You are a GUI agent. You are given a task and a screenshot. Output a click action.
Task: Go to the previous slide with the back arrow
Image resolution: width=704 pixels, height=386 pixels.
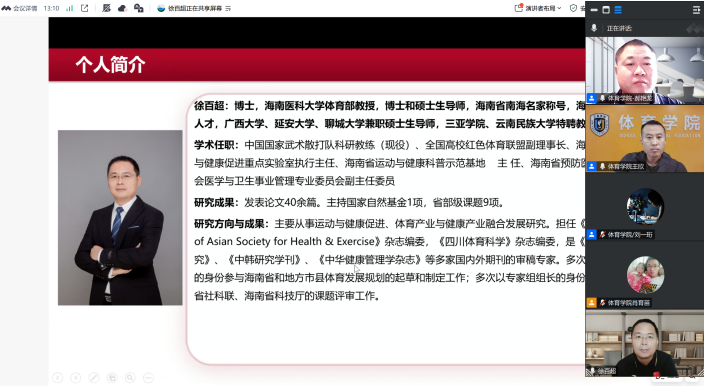57,378
